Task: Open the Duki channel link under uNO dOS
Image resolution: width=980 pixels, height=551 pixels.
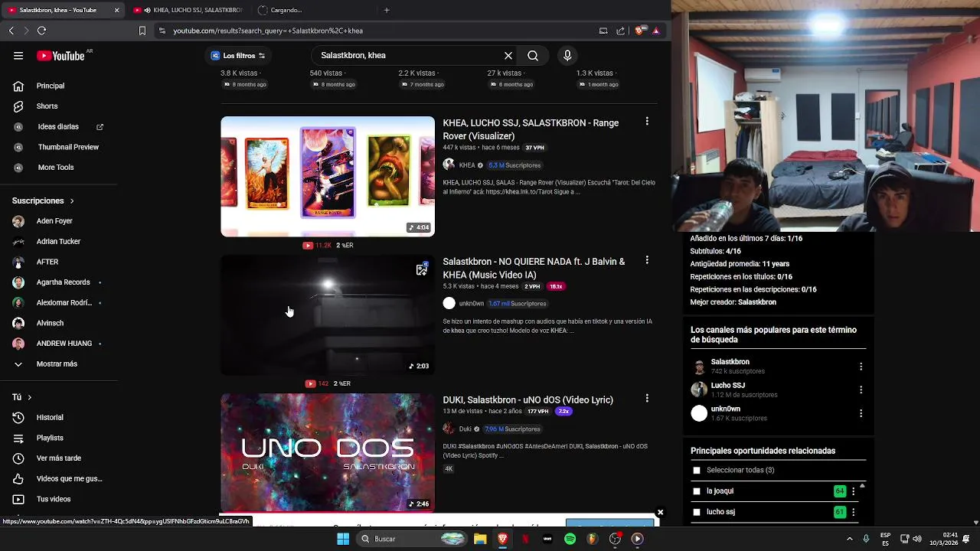Action: 465,429
